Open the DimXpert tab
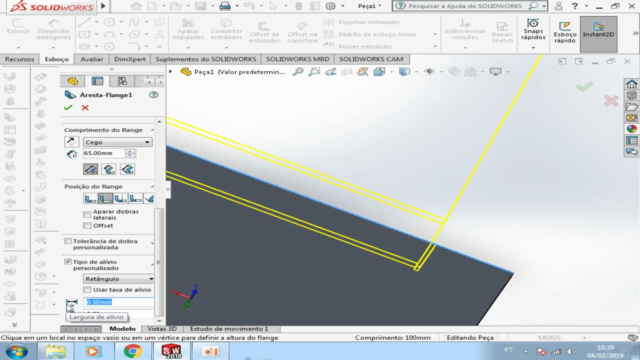640x360 pixels. pyautogui.click(x=130, y=59)
